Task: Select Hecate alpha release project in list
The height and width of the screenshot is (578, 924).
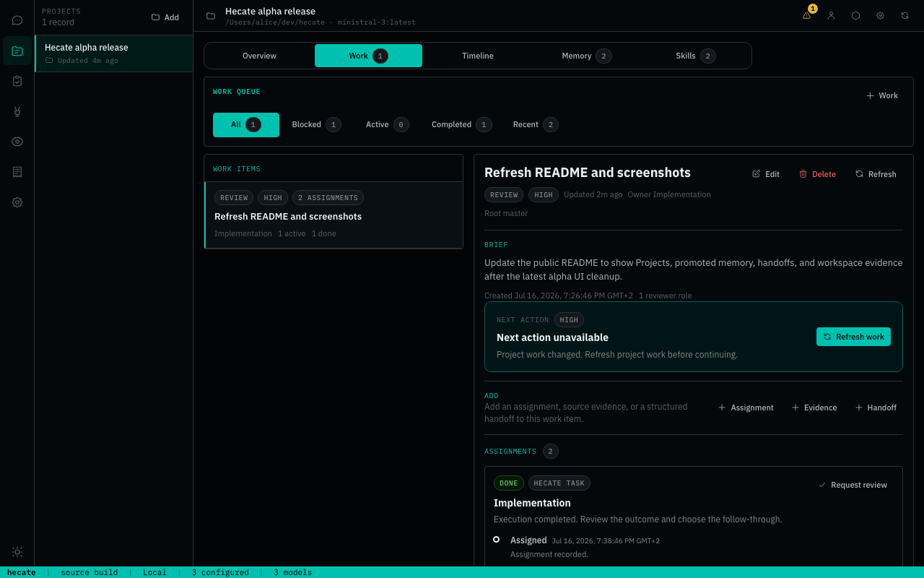Action: tap(114, 53)
